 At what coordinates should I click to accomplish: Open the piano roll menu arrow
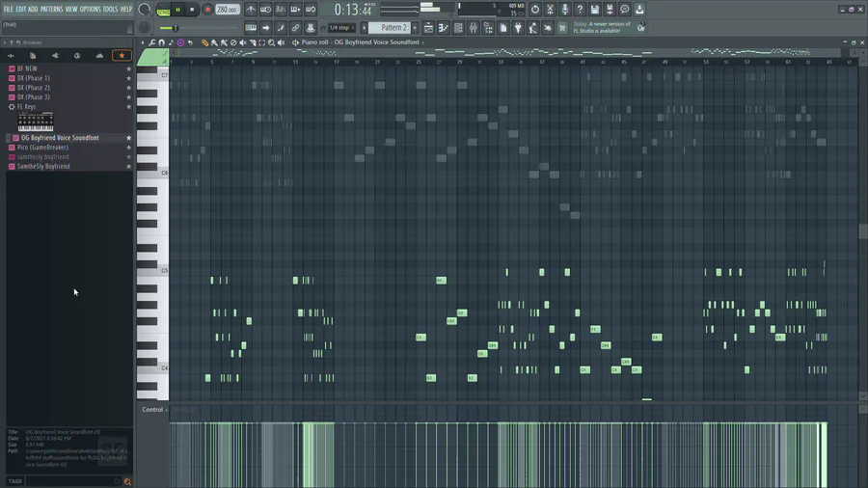pyautogui.click(x=143, y=42)
